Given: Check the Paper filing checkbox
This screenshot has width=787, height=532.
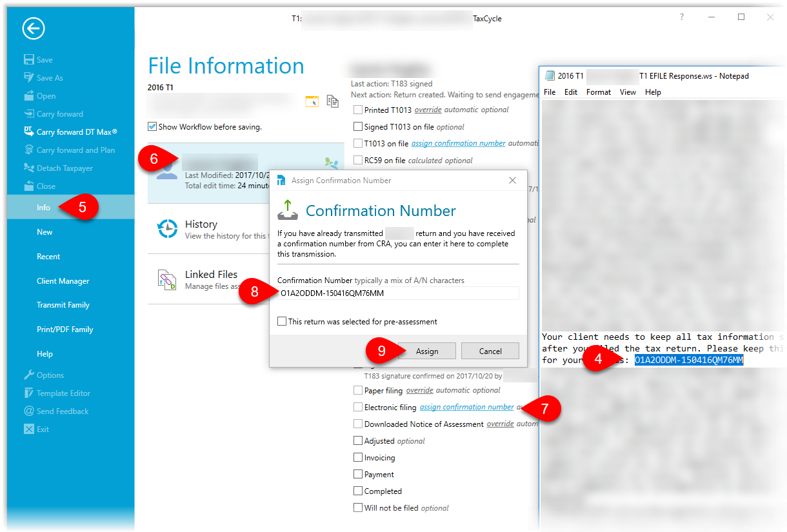Looking at the screenshot, I should point(358,390).
